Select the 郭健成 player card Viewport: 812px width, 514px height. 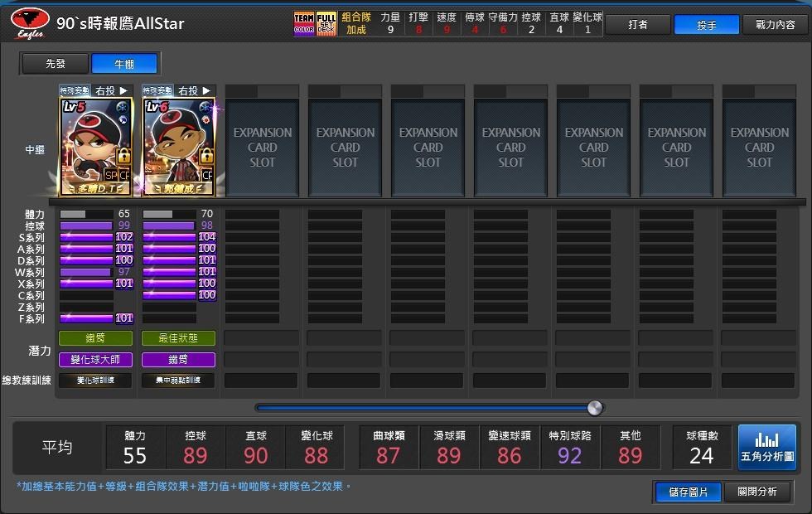pyautogui.click(x=179, y=147)
